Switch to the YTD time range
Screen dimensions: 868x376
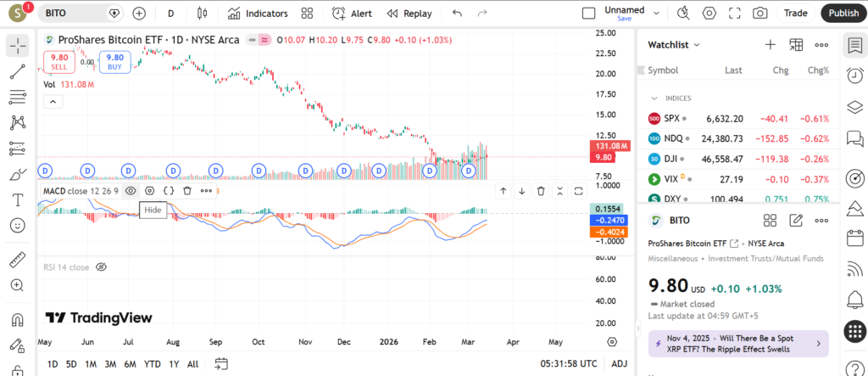click(152, 364)
